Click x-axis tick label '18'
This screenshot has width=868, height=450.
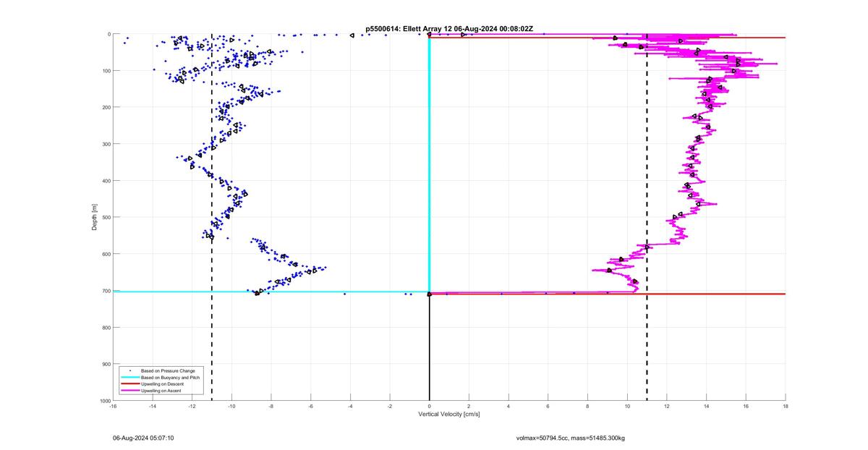click(786, 407)
